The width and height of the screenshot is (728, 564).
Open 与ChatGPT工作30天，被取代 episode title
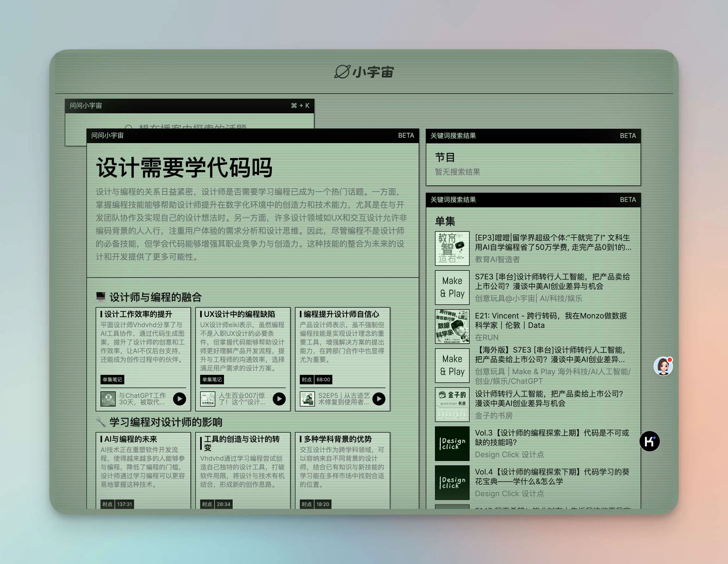click(x=142, y=399)
